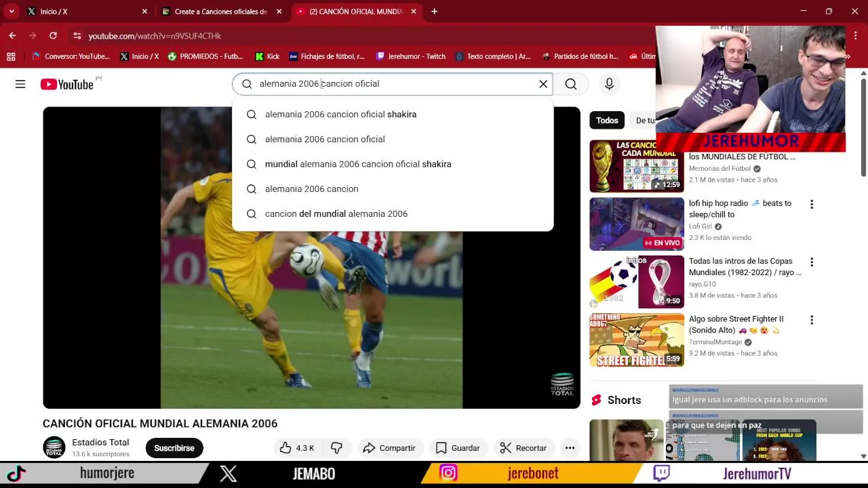The image size is (868, 488).
Task: Open PROMIEDOS - Futb... bookmark
Action: [x=205, y=56]
